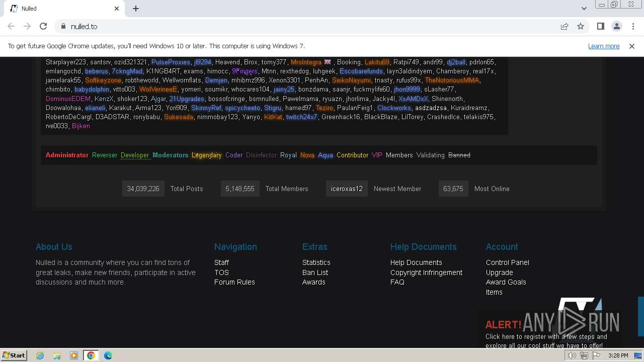Open user TheNotoriousMMA profile

[x=452, y=80]
